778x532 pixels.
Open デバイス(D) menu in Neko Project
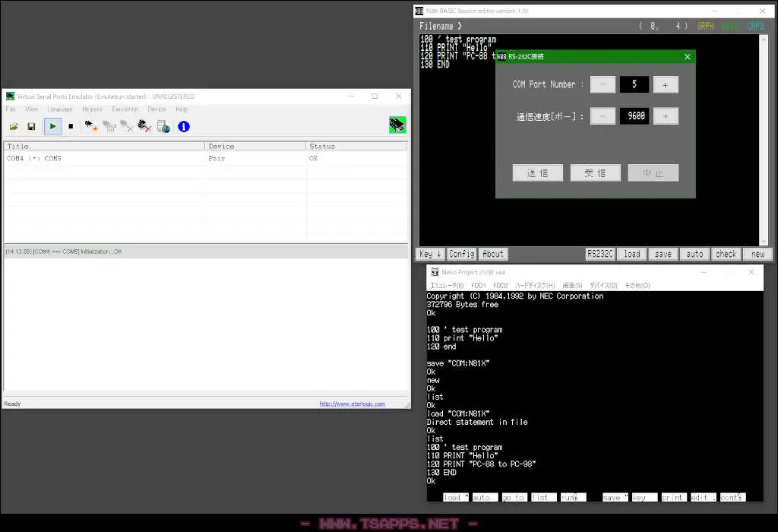tap(603, 285)
